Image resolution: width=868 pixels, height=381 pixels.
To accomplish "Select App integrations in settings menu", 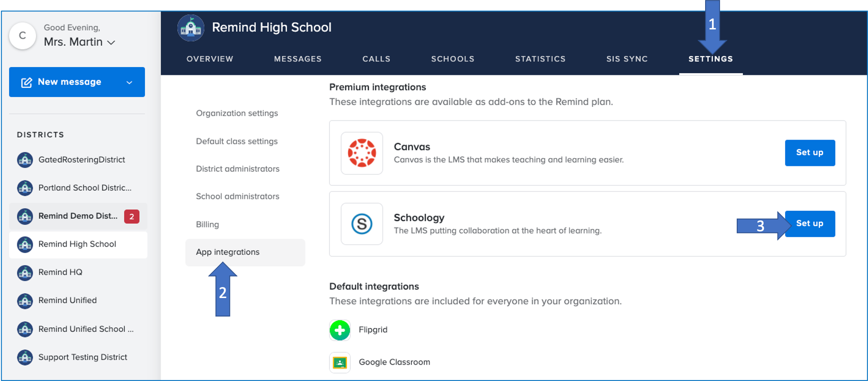I will [245, 252].
